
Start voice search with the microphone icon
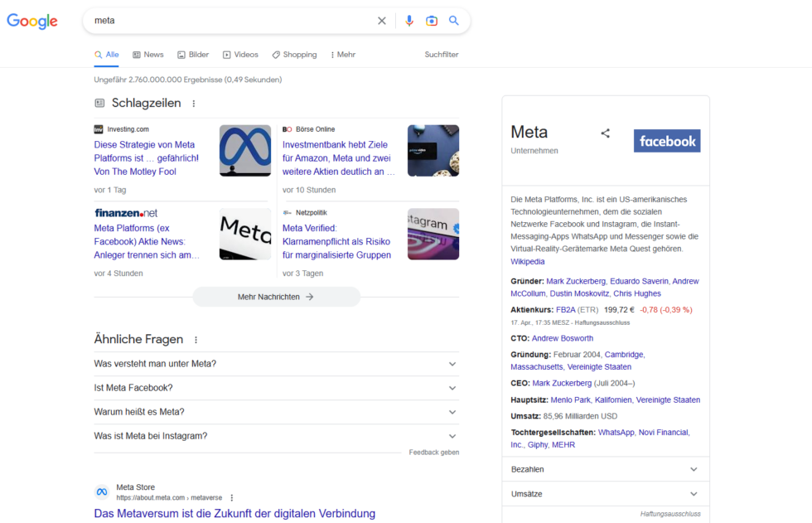coord(409,21)
